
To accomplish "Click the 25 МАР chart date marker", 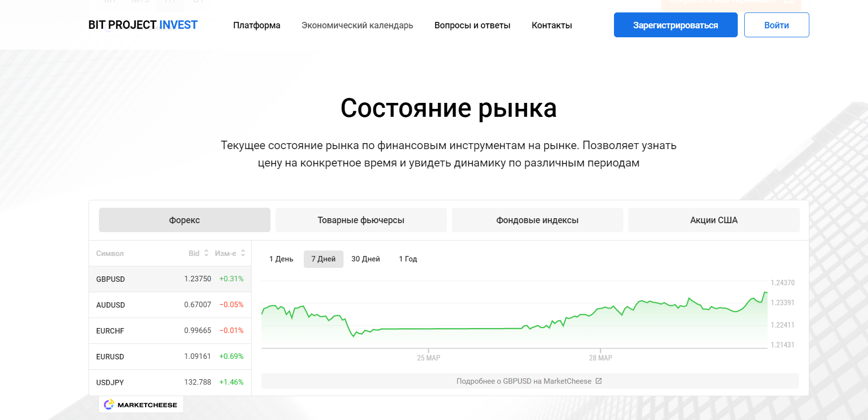I will pyautogui.click(x=429, y=358).
